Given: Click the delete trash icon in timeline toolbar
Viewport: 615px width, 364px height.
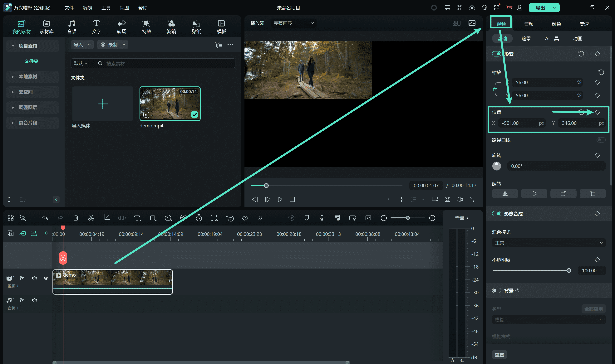Looking at the screenshot, I should [x=76, y=218].
